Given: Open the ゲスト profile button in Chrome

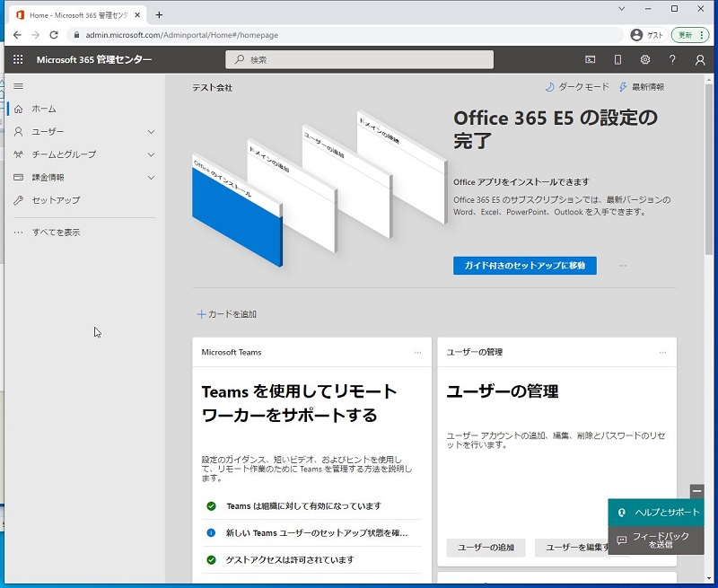Looking at the screenshot, I should 647,35.
